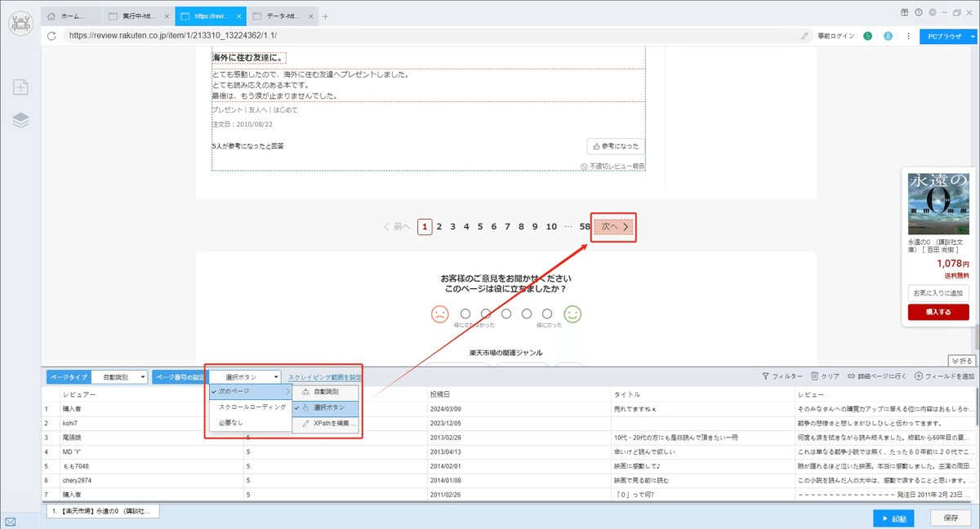Switch to the ホーム tab
980x529 pixels.
click(x=72, y=16)
